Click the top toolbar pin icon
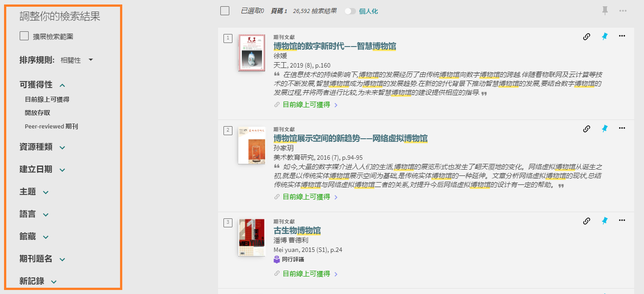This screenshot has height=294, width=644. [605, 11]
